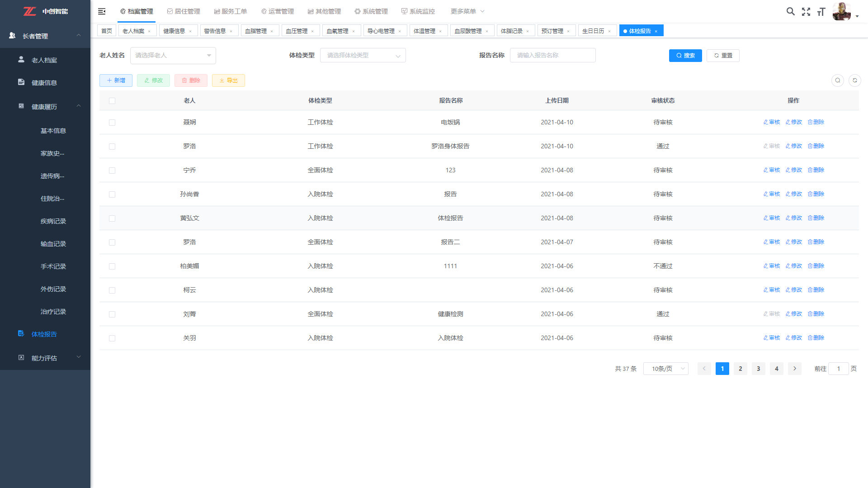
Task: Open the font size adjustment icon
Action: pos(821,12)
